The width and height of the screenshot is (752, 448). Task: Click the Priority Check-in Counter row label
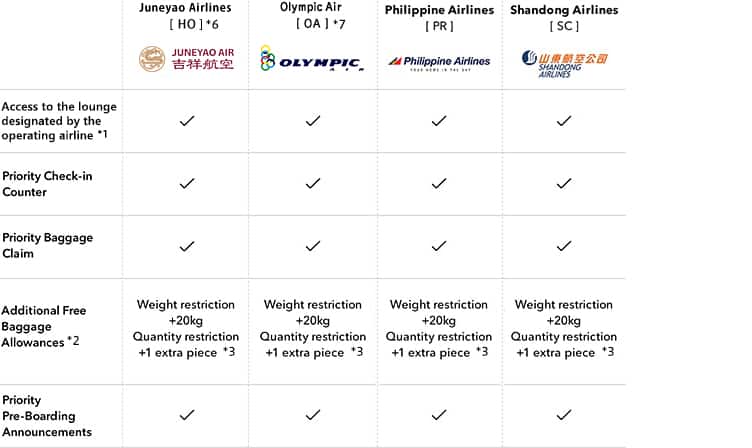[x=47, y=184]
